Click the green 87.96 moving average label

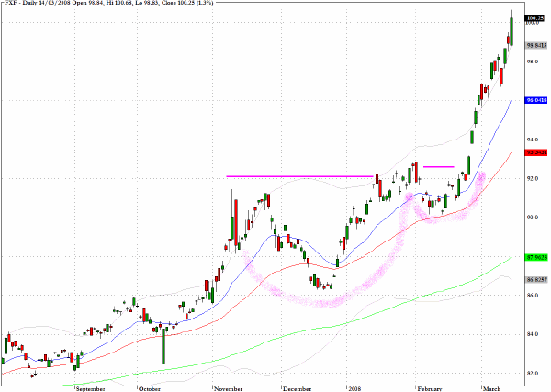point(536,257)
